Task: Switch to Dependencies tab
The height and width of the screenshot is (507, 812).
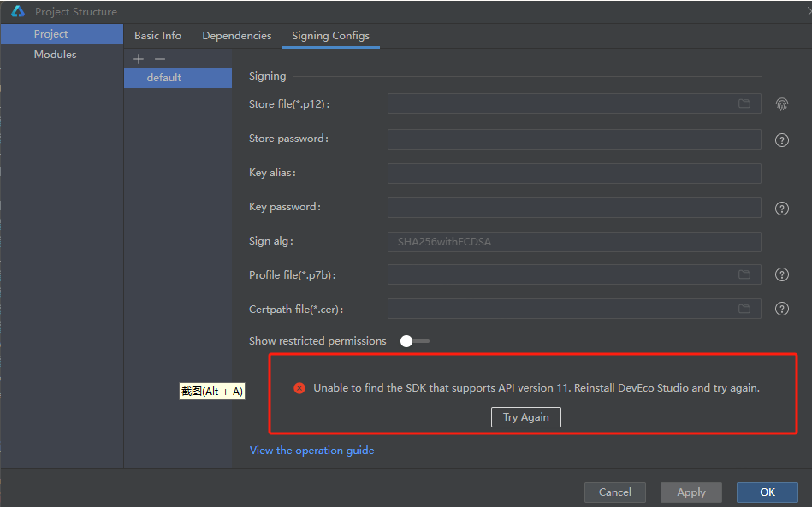Action: click(x=237, y=36)
